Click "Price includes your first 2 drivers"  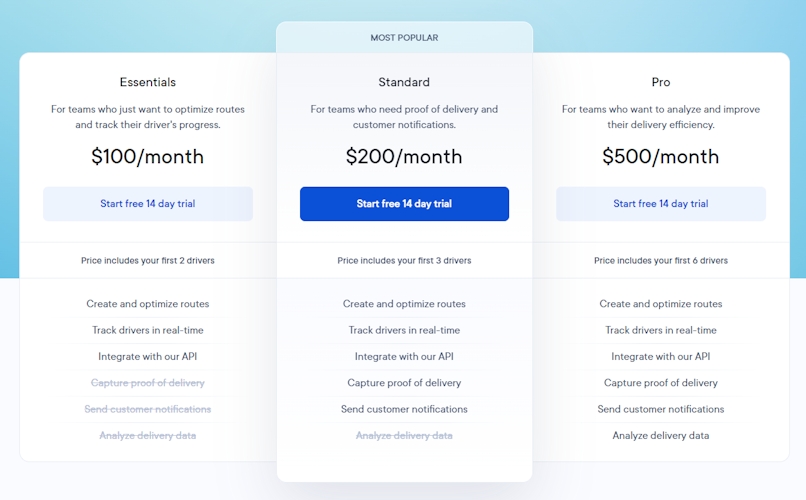pos(148,261)
